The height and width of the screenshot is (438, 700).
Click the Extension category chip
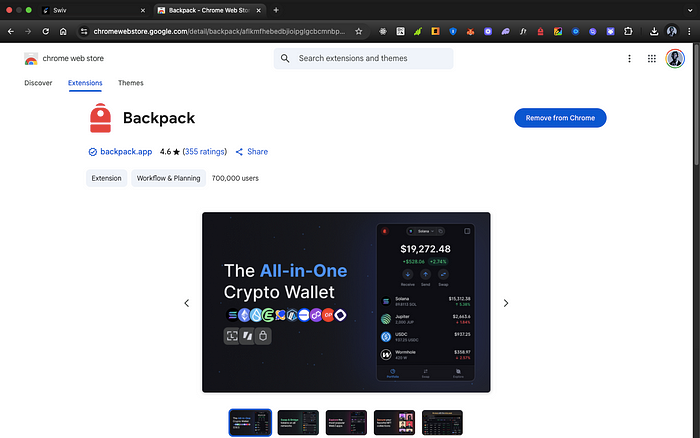coord(106,178)
